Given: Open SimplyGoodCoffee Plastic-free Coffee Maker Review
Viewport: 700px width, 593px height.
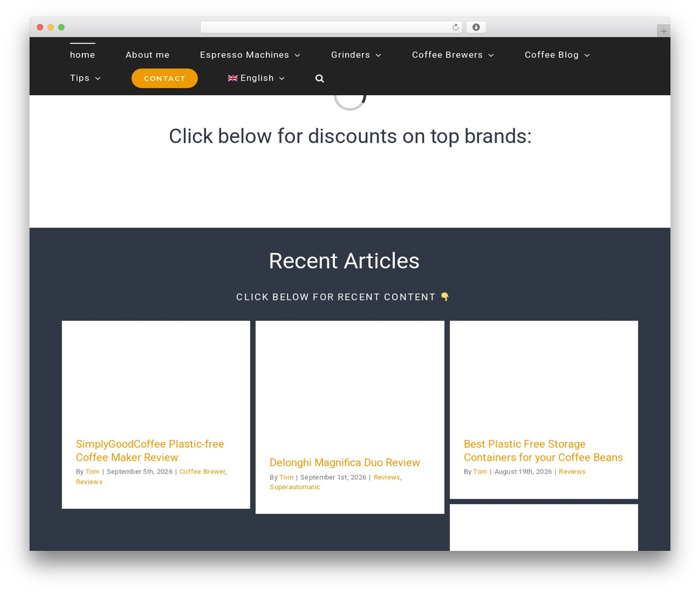Looking at the screenshot, I should point(150,451).
